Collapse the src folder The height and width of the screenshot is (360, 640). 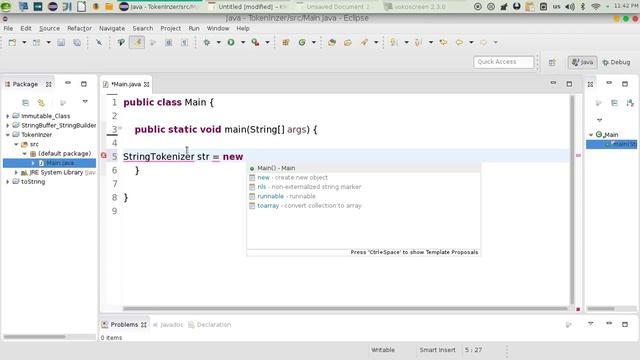[16, 144]
